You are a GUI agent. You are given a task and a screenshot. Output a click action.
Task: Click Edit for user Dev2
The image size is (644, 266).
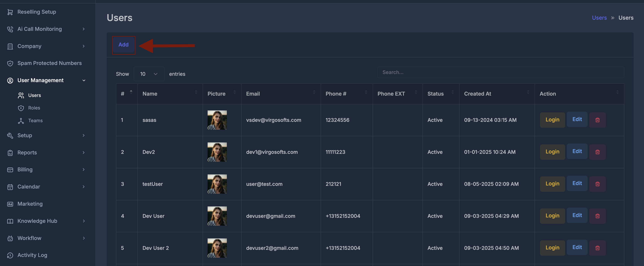tap(577, 151)
